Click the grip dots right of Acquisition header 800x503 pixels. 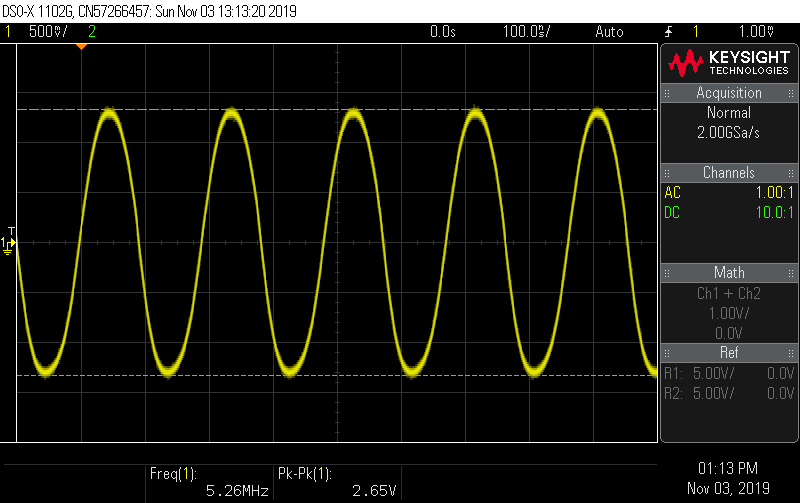click(791, 93)
